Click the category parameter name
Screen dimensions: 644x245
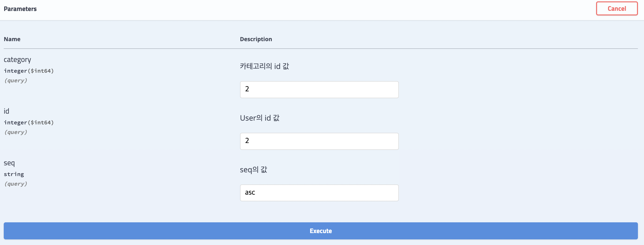17,60
